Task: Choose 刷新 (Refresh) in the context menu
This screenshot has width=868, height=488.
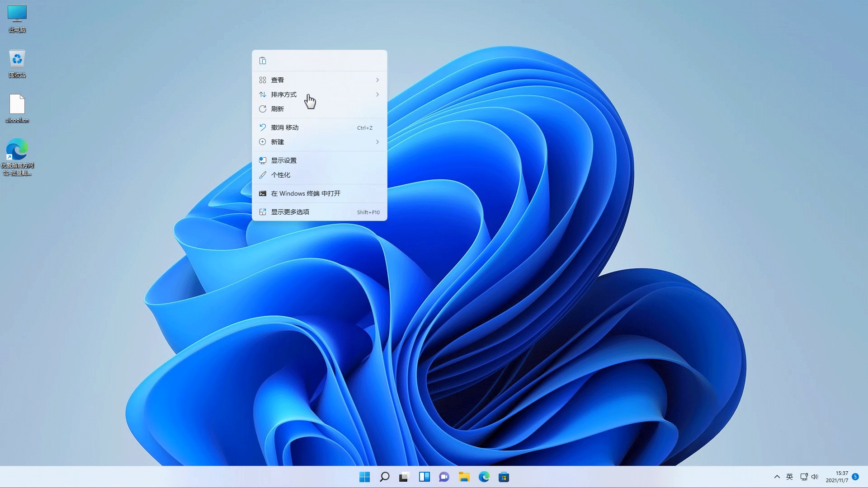Action: tap(278, 109)
